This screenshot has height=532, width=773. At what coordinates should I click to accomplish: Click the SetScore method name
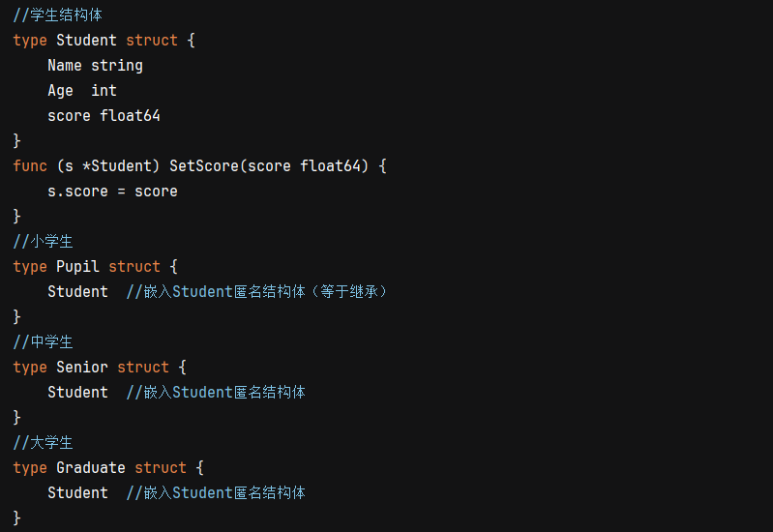click(204, 166)
